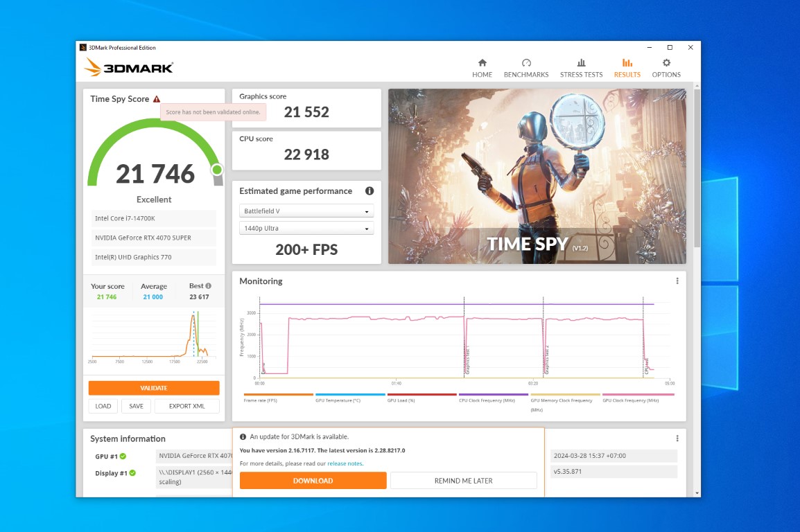800x532 pixels.
Task: Maximize the 3DMark window
Action: tap(670, 47)
